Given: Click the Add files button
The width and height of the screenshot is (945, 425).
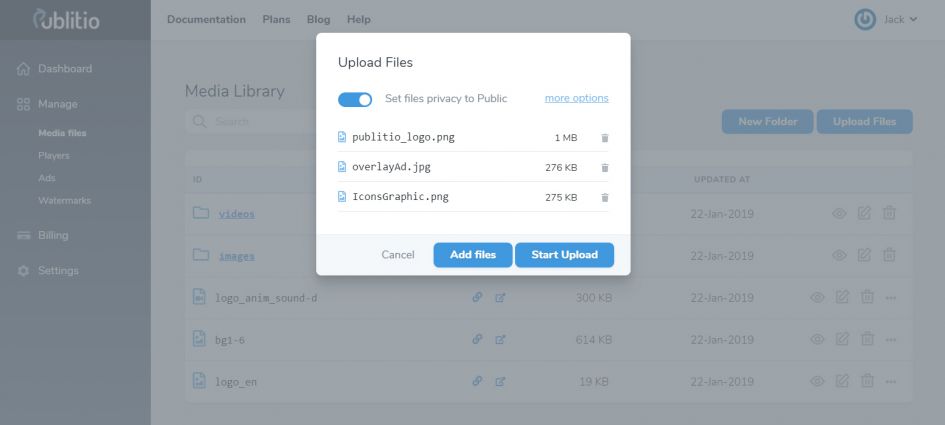Looking at the screenshot, I should click(472, 254).
